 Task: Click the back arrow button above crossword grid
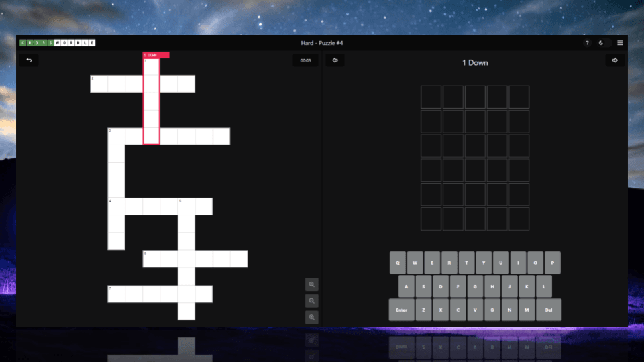coord(29,60)
